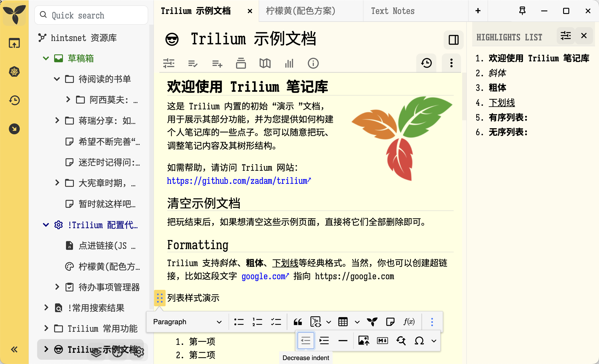
Task: Insert block quote from formatting toolbar
Action: click(x=298, y=322)
